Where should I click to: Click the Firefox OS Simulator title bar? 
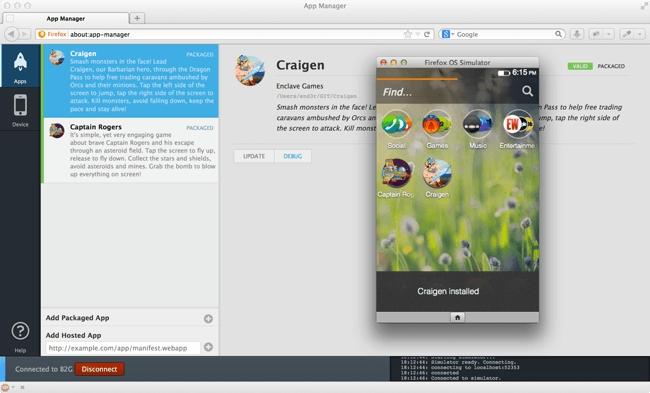(457, 62)
